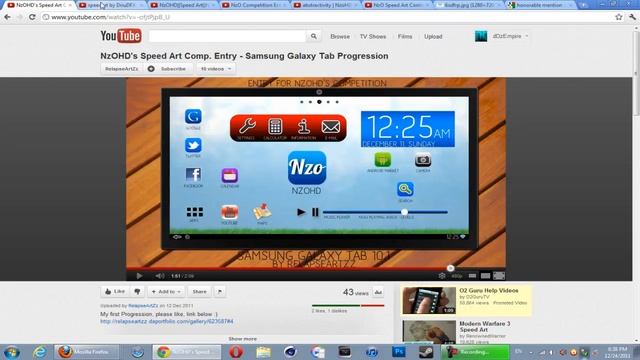Launch Internet Explorer from the taskbar
Screen dimensions: 640x360
pos(40,352)
